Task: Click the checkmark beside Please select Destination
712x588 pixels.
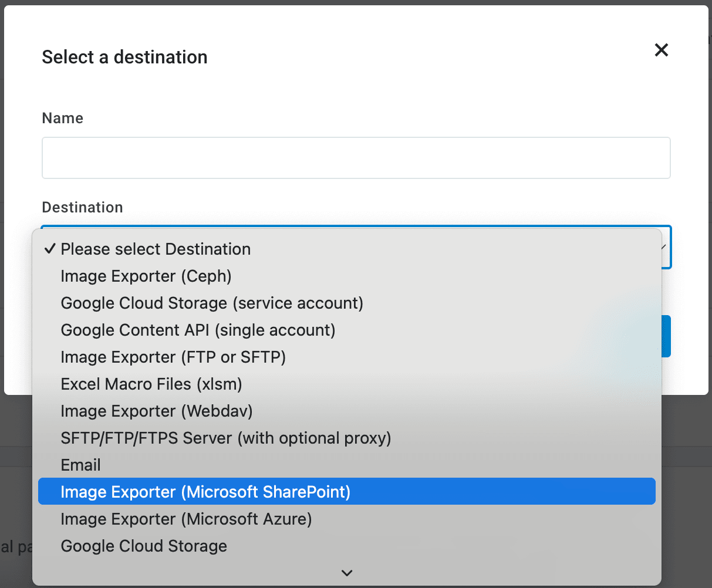Action: 50,249
